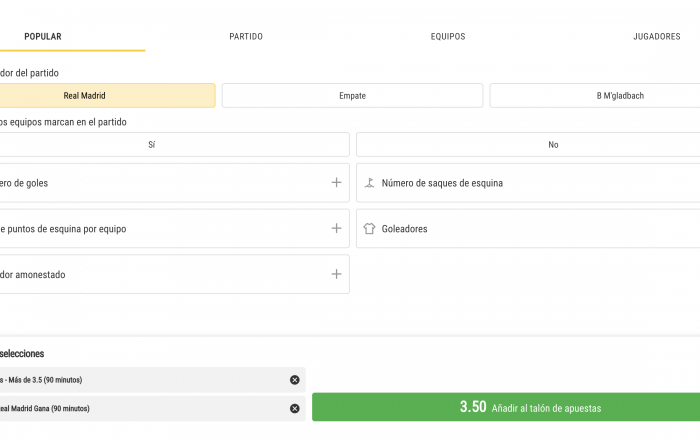Expand the número de goles plus icon
This screenshot has height=441, width=700.
336,183
